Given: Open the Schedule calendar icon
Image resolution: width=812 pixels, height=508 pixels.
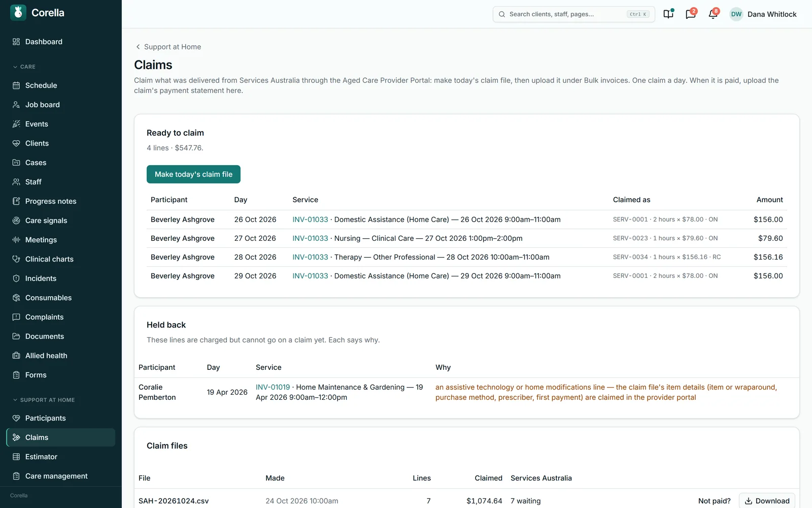Looking at the screenshot, I should click(x=16, y=85).
